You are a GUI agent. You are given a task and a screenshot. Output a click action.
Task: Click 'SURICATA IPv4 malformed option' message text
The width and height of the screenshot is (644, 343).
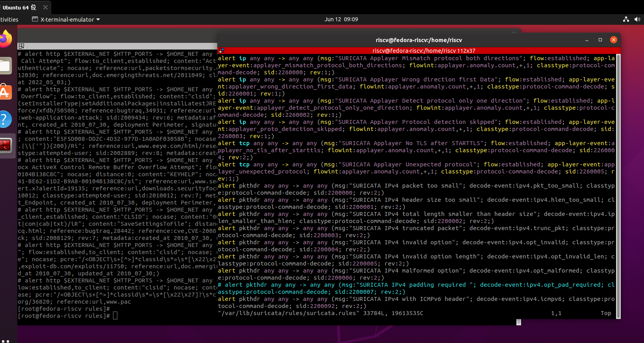click(406, 271)
